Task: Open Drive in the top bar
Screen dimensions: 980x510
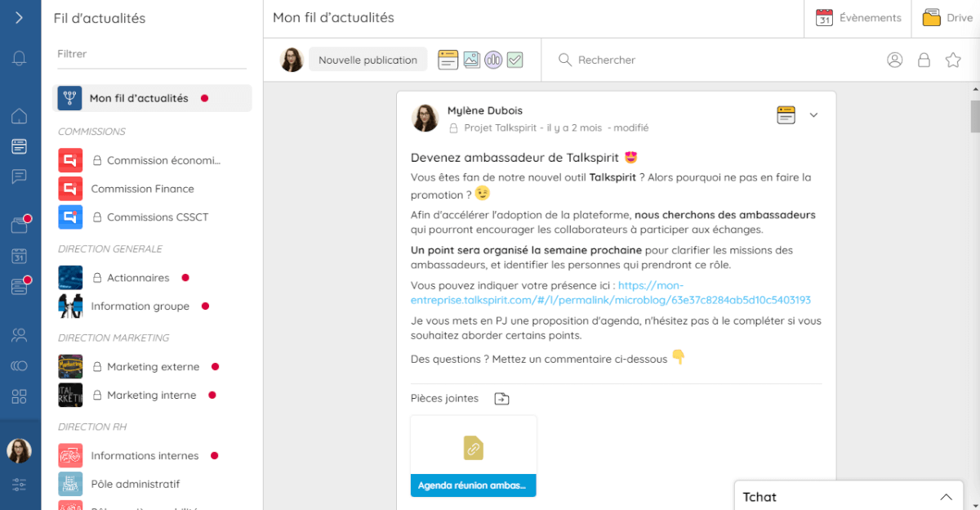Action: [x=947, y=18]
